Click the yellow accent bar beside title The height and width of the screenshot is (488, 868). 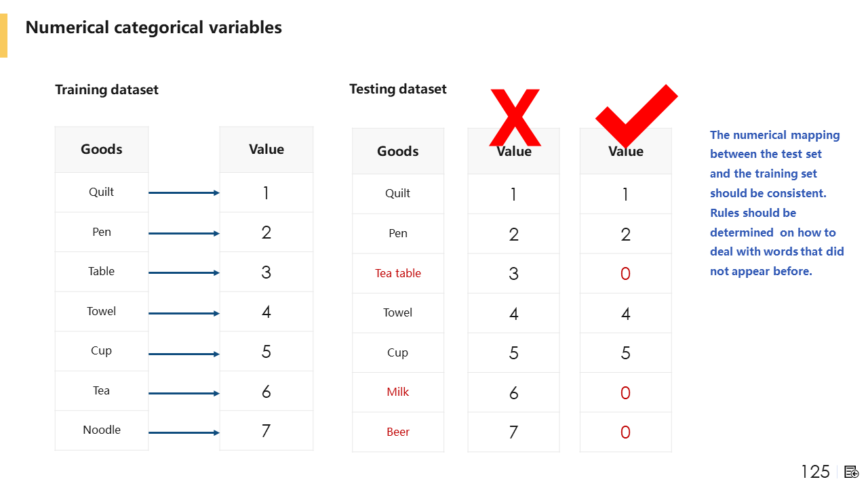pyautogui.click(x=3, y=35)
